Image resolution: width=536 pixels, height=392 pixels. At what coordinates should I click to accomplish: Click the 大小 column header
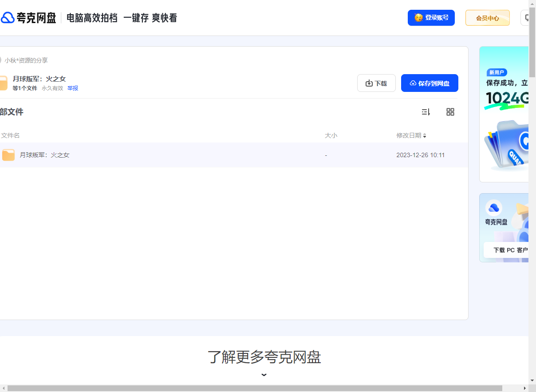coord(331,135)
